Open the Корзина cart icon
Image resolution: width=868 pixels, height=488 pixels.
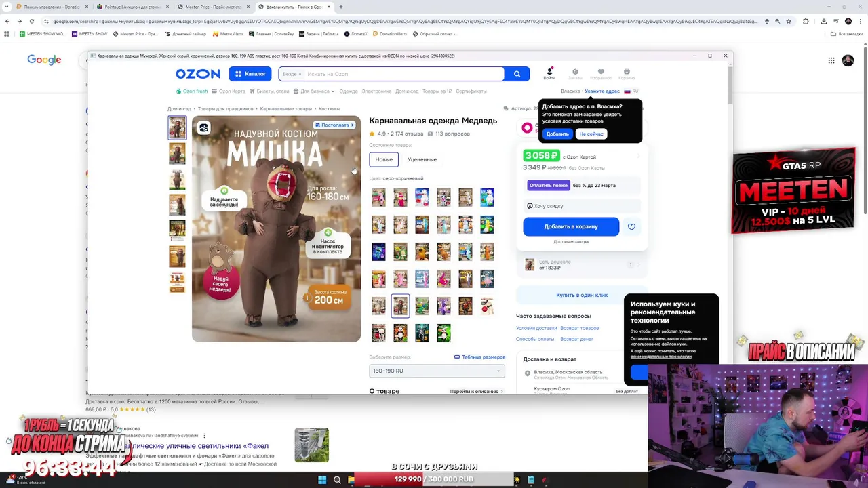pos(627,73)
